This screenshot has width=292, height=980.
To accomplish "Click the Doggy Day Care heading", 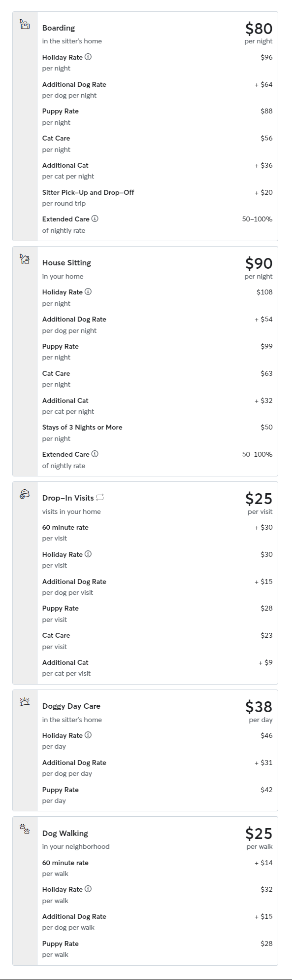I will pos(71,706).
